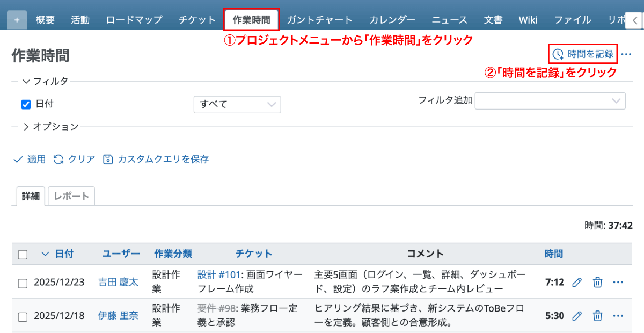644x333 pixels.
Task: Click the plus icon in project menu
Action: point(17,20)
